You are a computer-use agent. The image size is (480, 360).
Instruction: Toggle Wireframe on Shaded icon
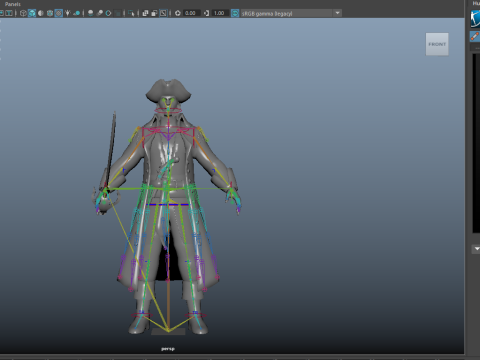50,13
